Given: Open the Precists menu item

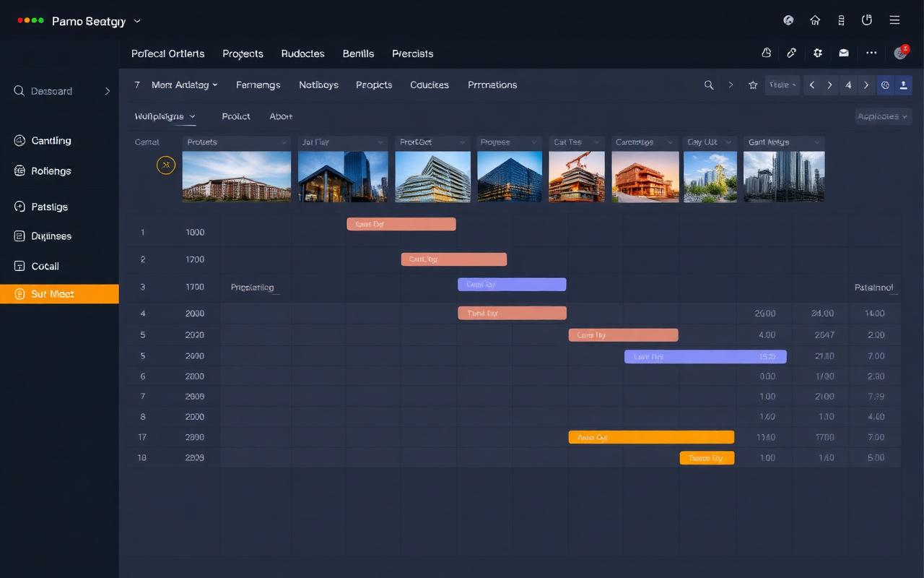Looking at the screenshot, I should [x=412, y=53].
